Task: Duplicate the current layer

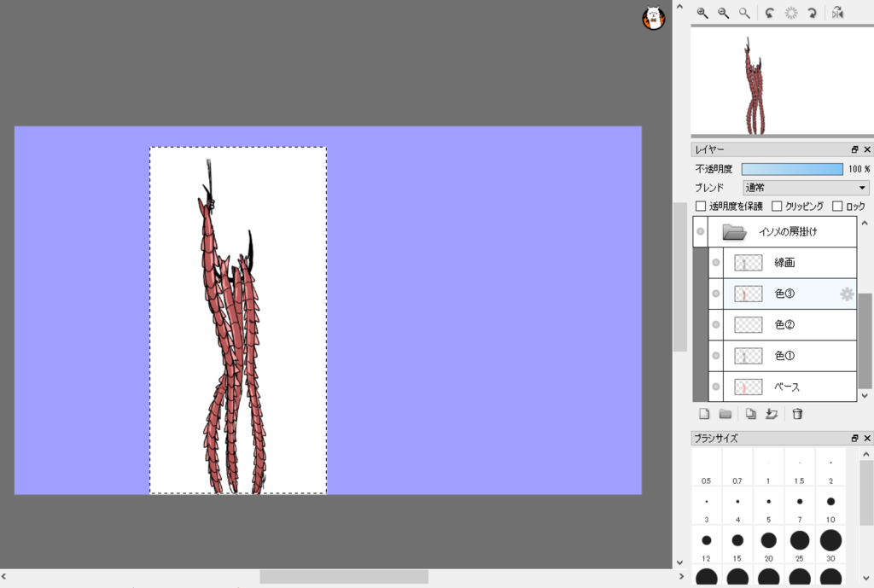Action: click(750, 414)
